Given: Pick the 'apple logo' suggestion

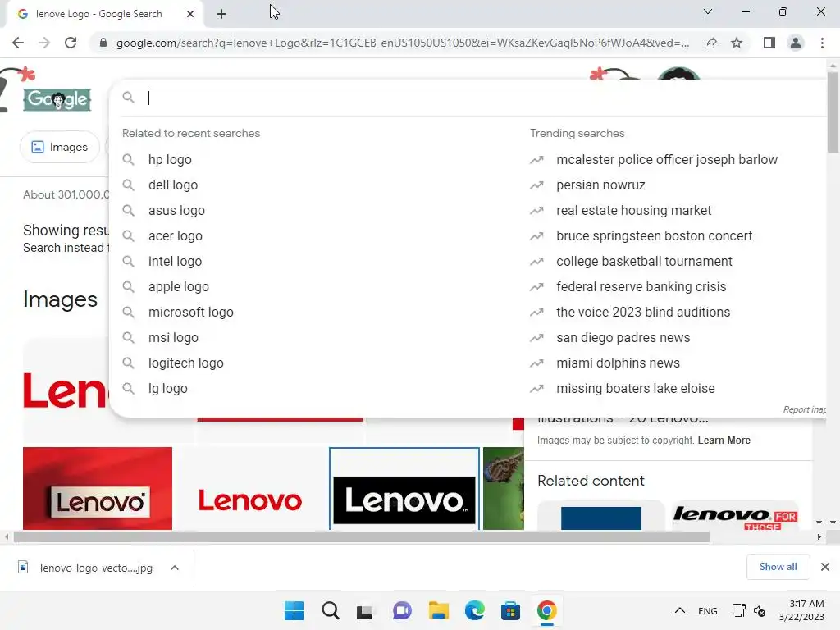Looking at the screenshot, I should [x=178, y=286].
